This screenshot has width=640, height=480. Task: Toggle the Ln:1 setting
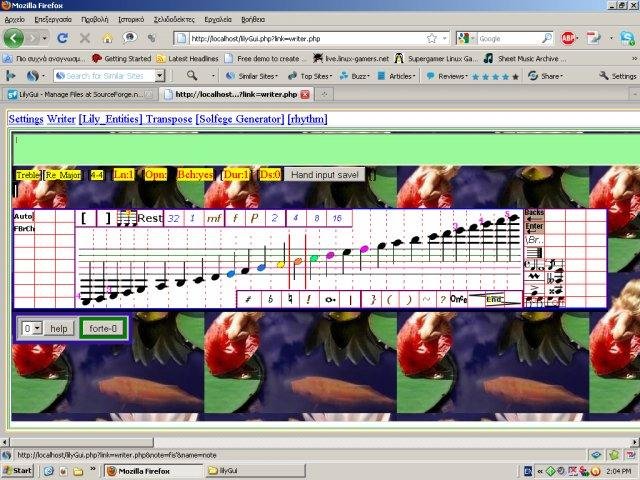pos(124,175)
